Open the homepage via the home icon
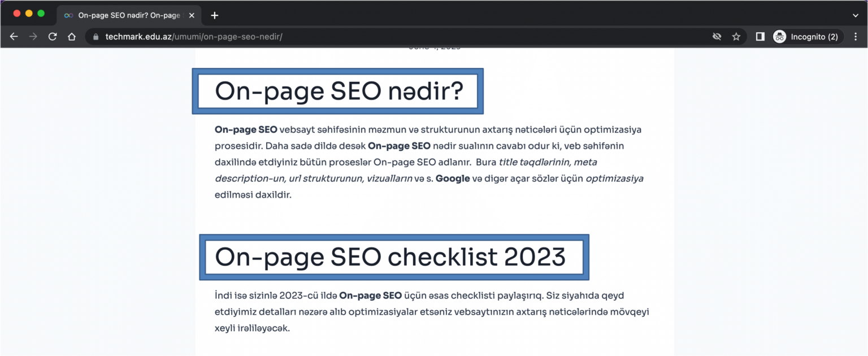 [71, 36]
